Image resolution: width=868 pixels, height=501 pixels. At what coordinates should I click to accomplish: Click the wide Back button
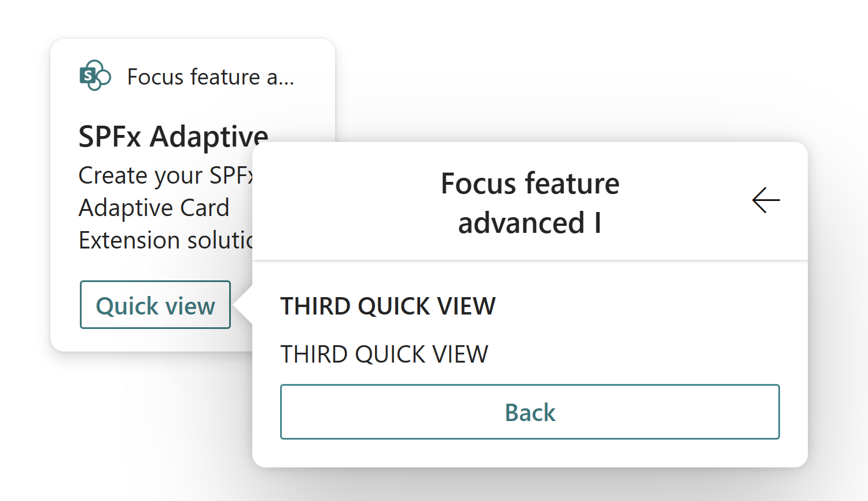(530, 412)
